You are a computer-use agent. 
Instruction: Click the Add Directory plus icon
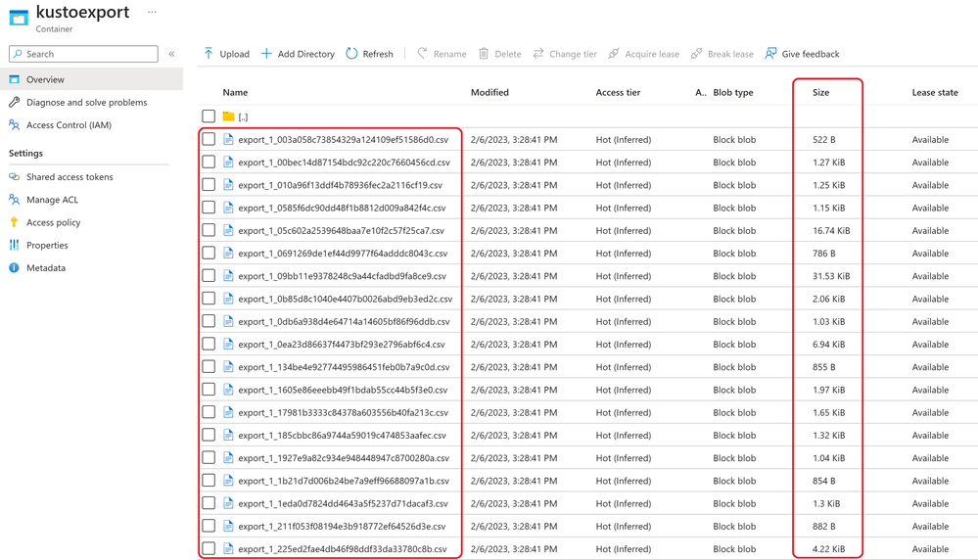[266, 54]
